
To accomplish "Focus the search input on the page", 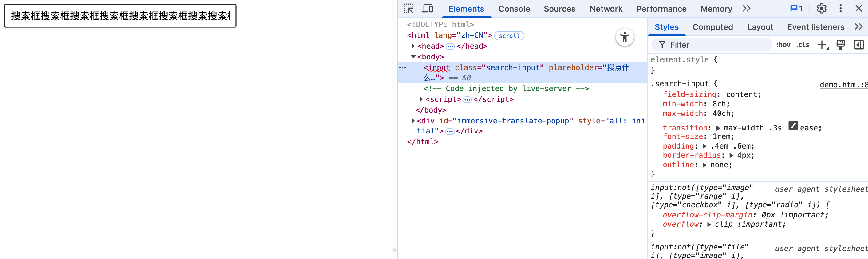I will click(120, 16).
